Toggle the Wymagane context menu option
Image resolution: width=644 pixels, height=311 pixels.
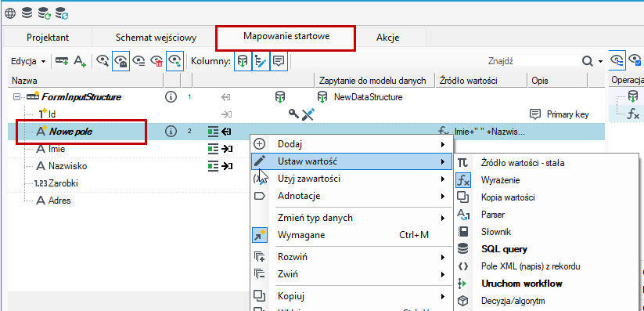(x=351, y=235)
